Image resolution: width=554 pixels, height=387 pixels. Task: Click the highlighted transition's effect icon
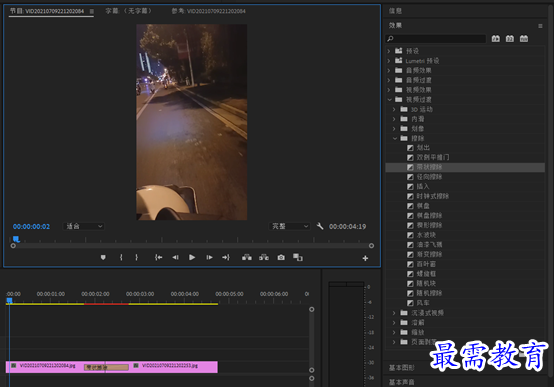(x=410, y=167)
